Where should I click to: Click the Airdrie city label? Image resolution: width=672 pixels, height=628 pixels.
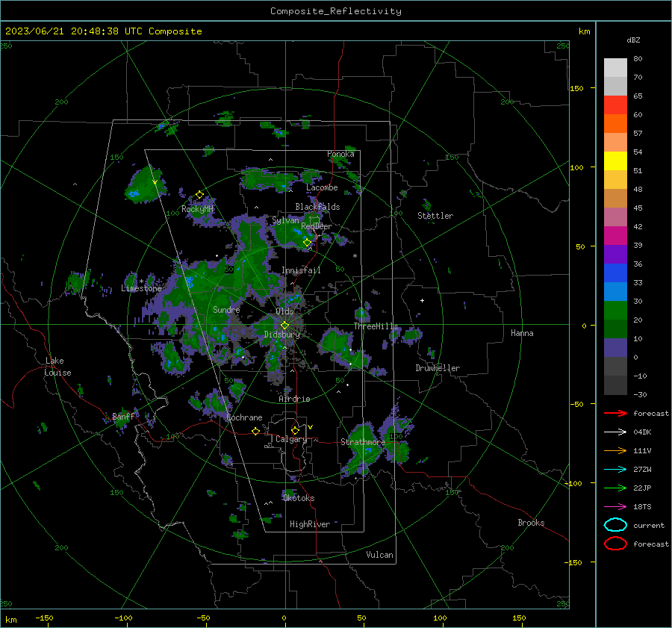click(x=294, y=399)
